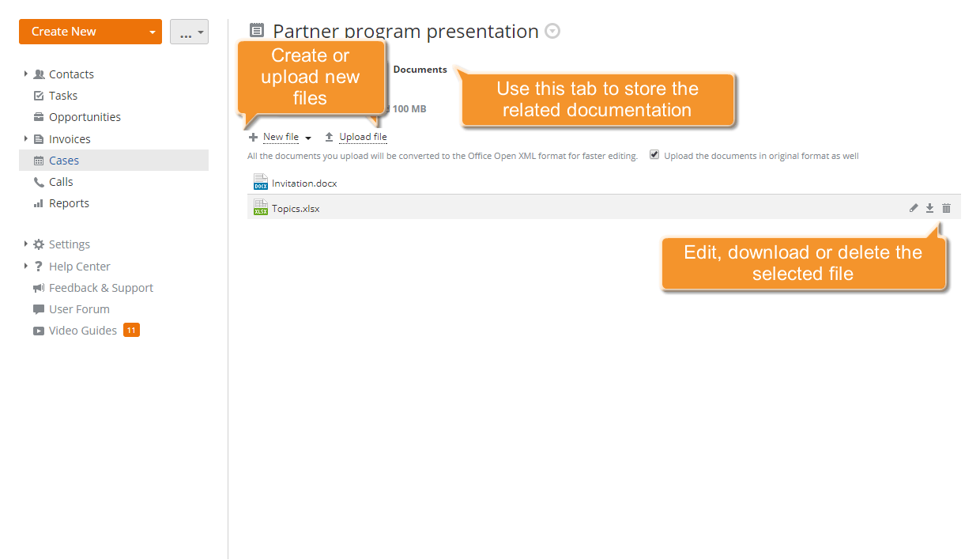Image resolution: width=980 pixels, height=560 pixels.
Task: Open Calls using the phone icon
Action: click(x=38, y=181)
